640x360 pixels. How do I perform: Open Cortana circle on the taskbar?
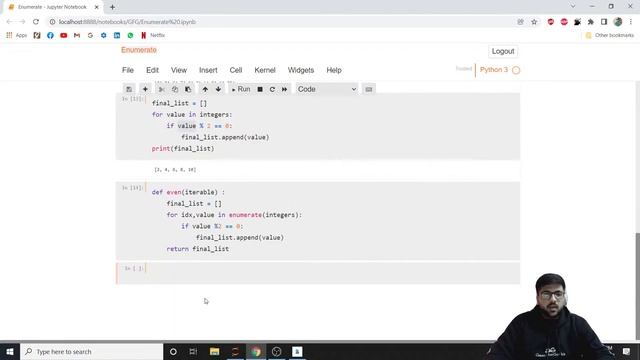(x=173, y=351)
